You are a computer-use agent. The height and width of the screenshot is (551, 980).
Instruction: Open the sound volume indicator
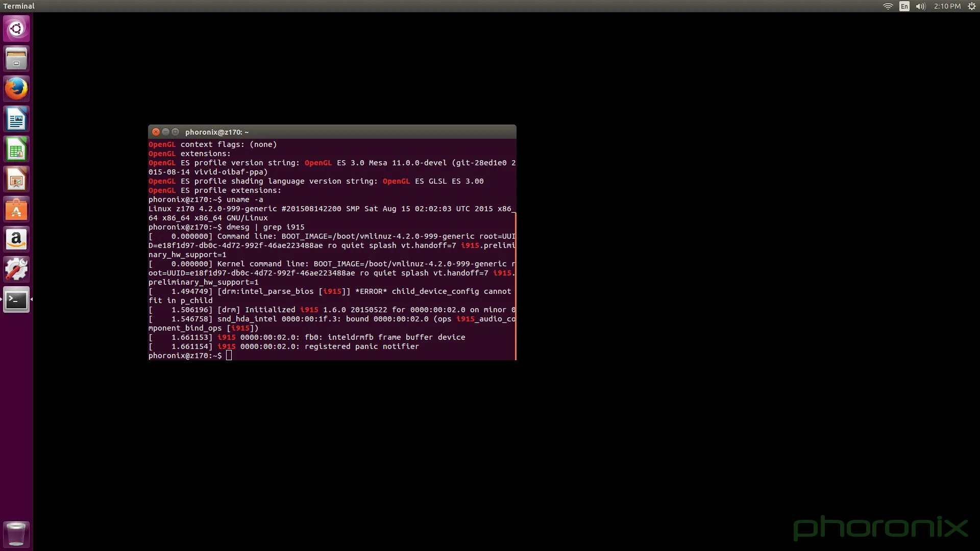(921, 6)
